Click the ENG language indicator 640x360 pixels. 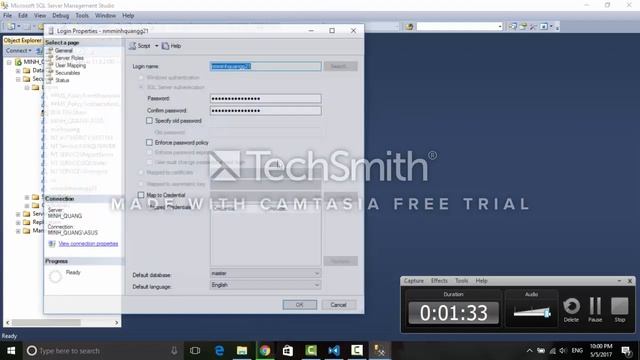coord(577,351)
